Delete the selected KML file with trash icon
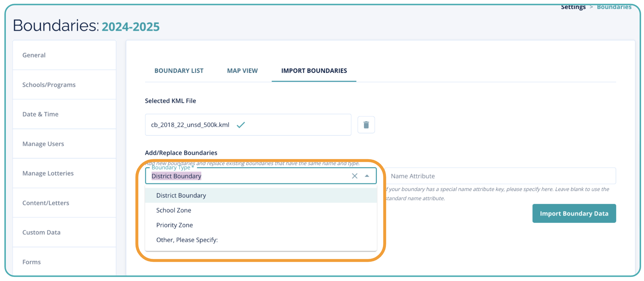 [x=366, y=125]
